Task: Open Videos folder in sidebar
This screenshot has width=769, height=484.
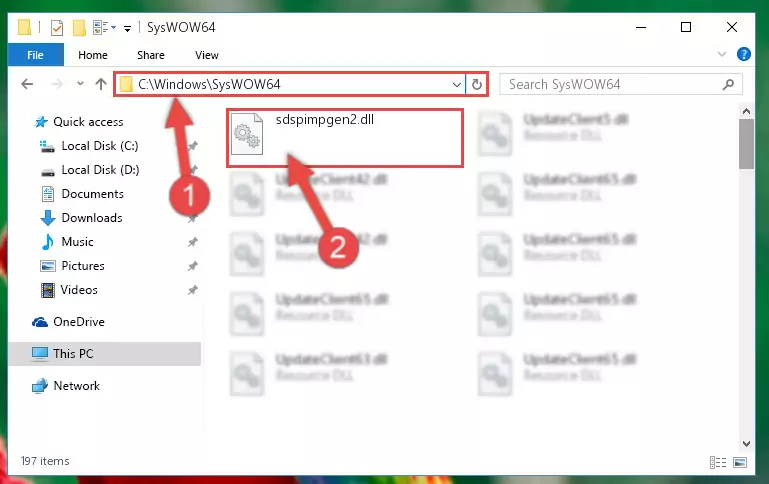Action: click(x=78, y=290)
